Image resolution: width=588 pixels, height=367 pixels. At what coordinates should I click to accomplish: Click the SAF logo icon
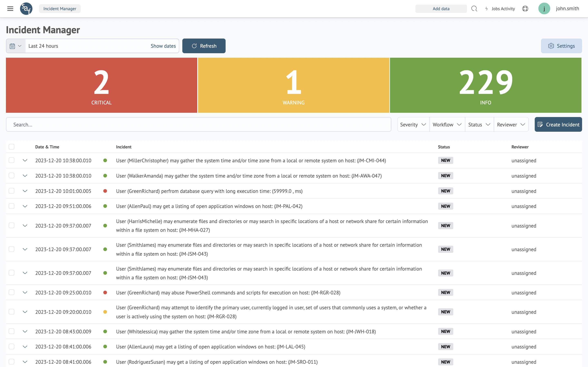click(26, 9)
